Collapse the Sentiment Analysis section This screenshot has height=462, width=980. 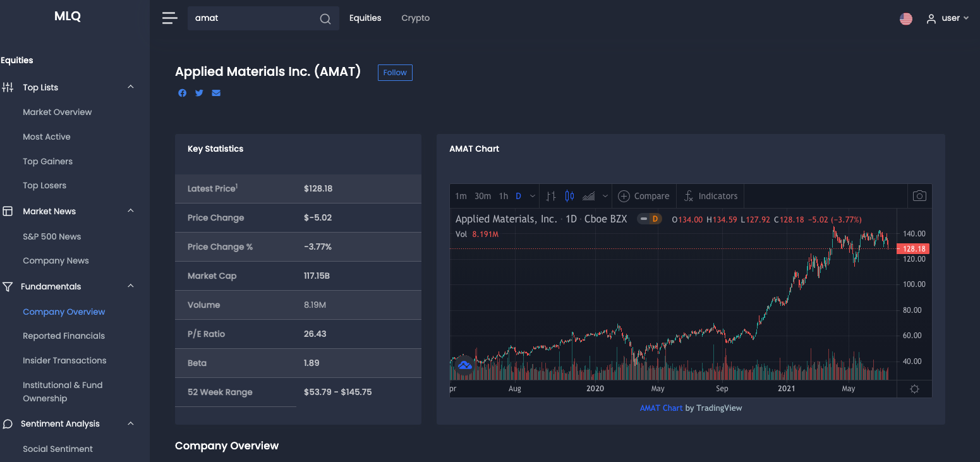point(131,423)
